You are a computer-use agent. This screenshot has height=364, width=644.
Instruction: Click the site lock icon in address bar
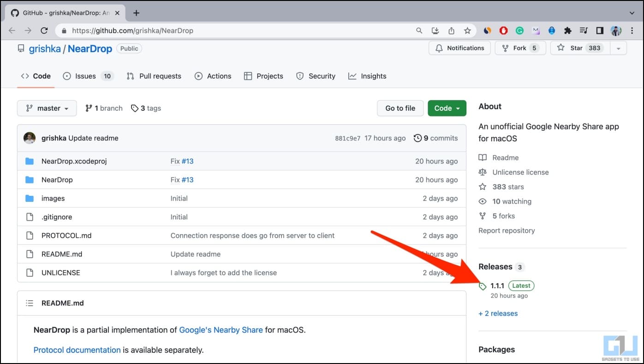click(64, 30)
